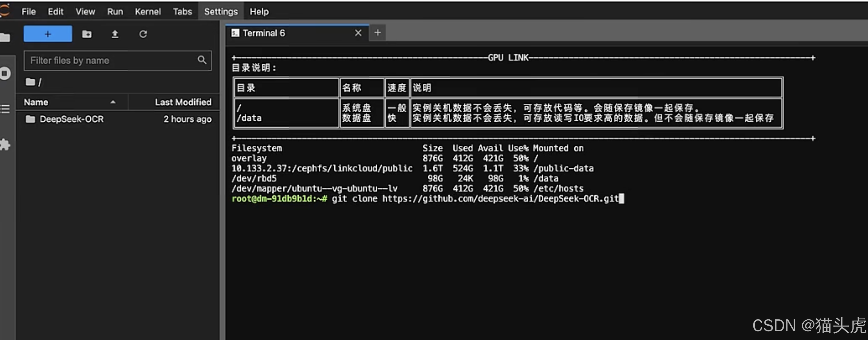Open the Settings menu
This screenshot has height=340, width=868.
pyautogui.click(x=221, y=12)
